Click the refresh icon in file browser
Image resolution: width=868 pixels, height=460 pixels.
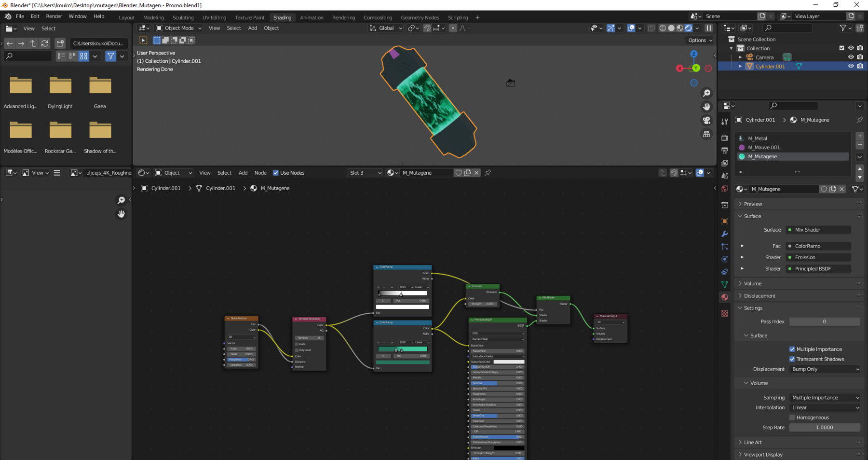pyautogui.click(x=45, y=43)
